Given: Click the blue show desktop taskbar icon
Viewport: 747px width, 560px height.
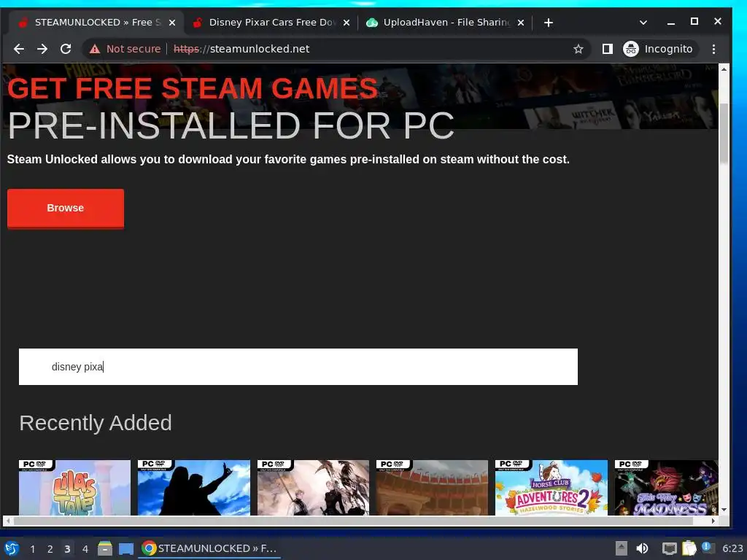Looking at the screenshot, I should (125, 548).
